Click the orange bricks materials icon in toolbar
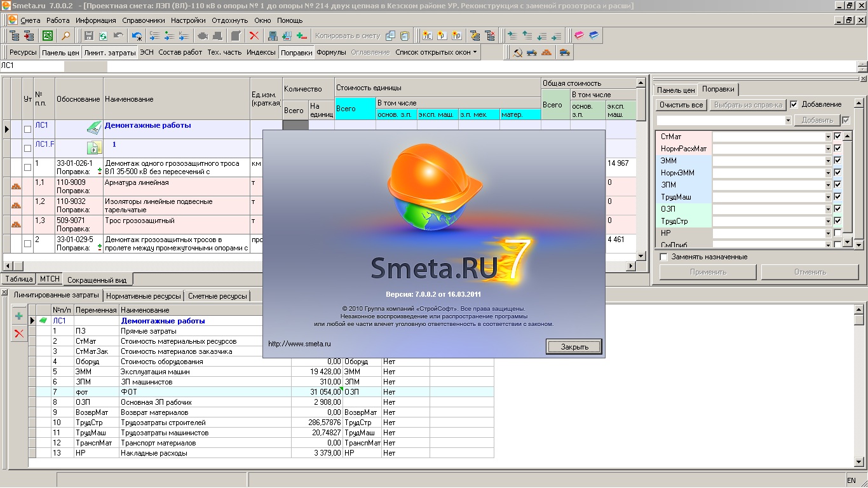 pos(546,52)
